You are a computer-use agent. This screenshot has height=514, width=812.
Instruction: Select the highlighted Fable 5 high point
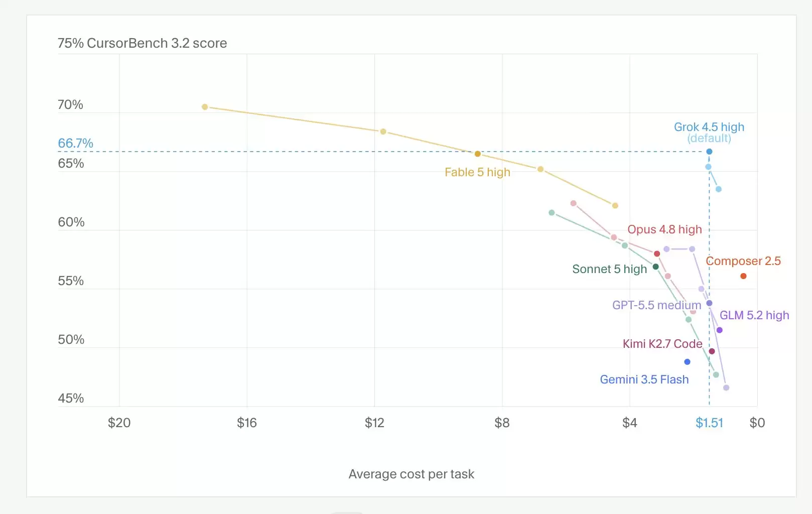pos(478,154)
